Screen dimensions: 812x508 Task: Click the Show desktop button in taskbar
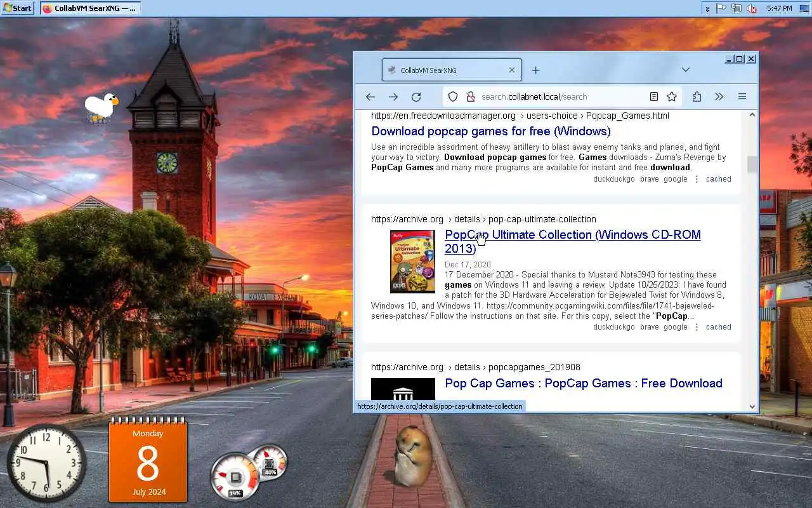[804, 8]
